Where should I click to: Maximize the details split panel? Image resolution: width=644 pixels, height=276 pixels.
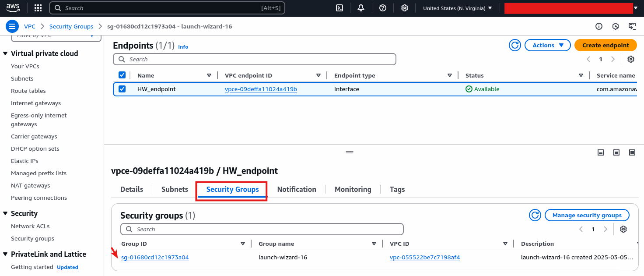tap(632, 152)
